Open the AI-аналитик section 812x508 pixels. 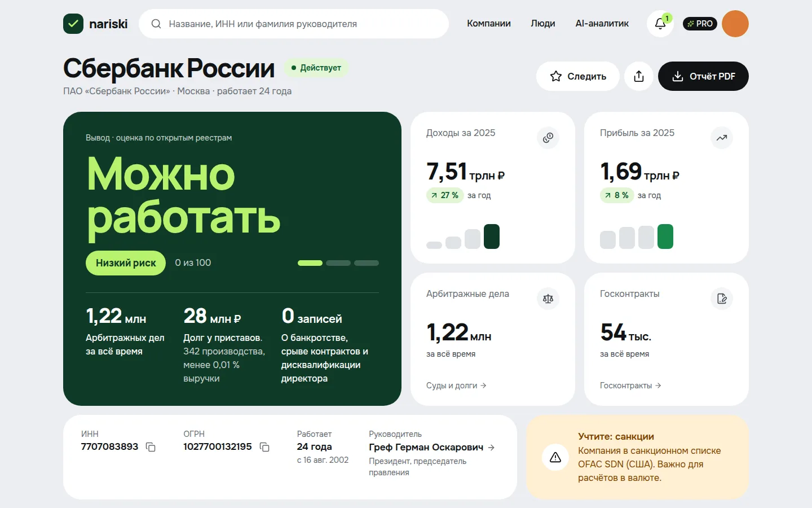coord(602,24)
